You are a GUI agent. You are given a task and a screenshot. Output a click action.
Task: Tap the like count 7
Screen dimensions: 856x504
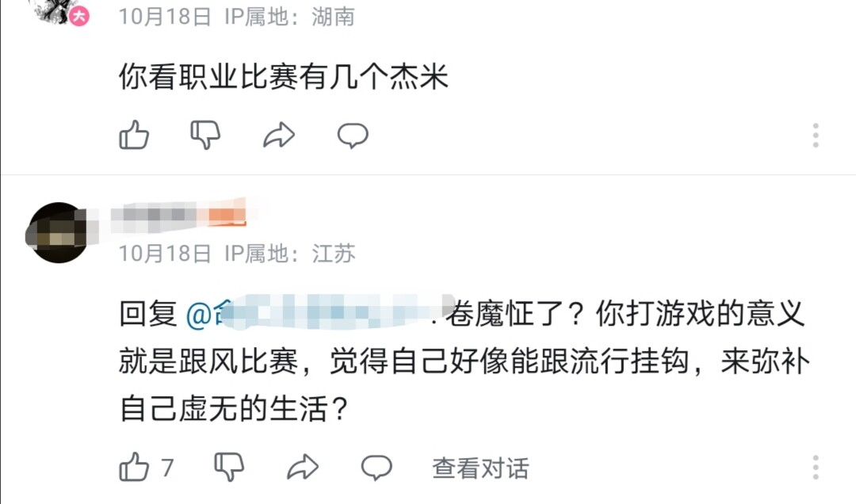[167, 468]
